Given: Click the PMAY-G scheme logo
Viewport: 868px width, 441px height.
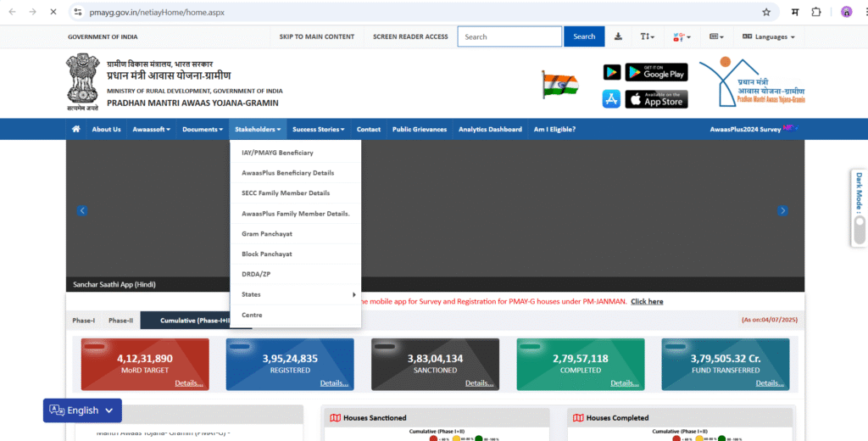Looking at the screenshot, I should click(x=752, y=82).
